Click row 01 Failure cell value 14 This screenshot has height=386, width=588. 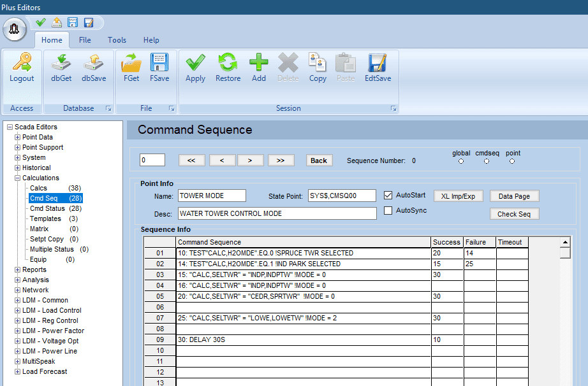click(480, 253)
